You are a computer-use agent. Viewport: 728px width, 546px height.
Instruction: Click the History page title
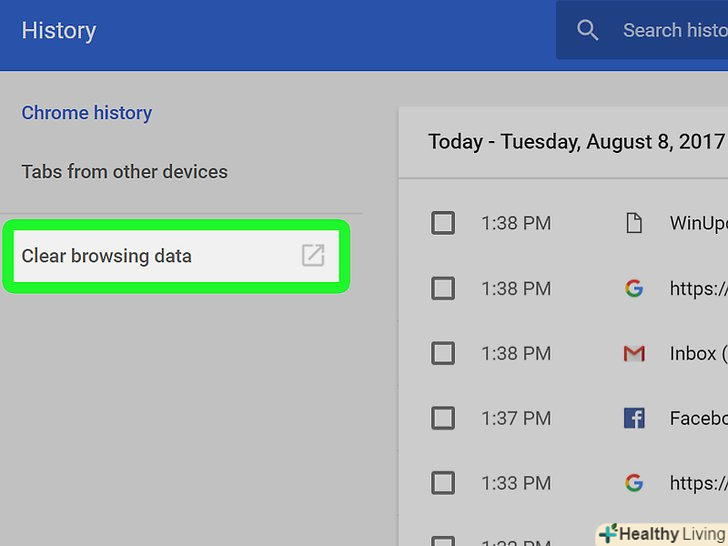coord(59,31)
